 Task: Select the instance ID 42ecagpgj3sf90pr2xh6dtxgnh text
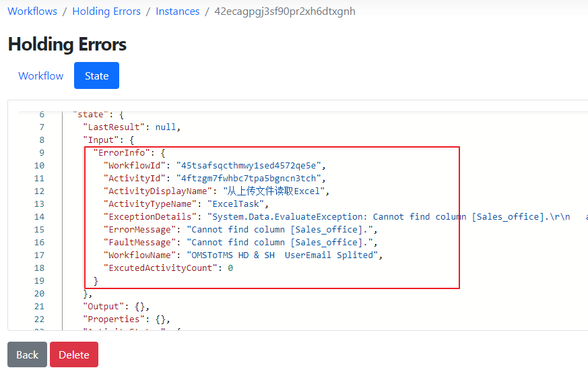click(x=285, y=11)
